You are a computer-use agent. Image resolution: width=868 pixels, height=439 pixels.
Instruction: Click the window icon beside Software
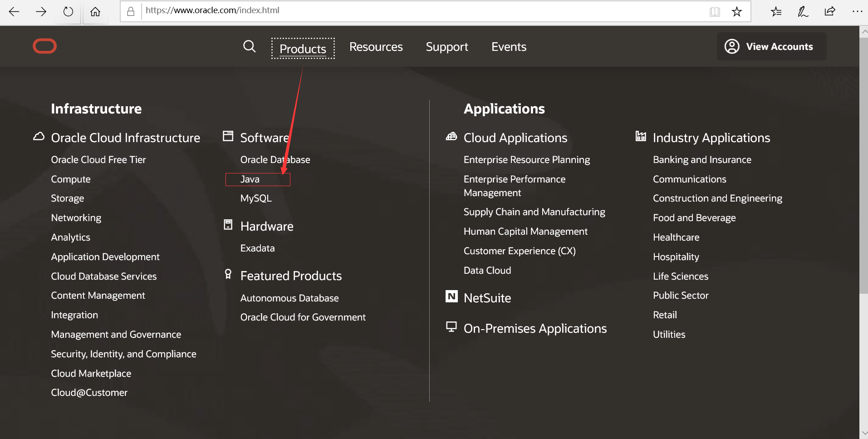tap(228, 136)
